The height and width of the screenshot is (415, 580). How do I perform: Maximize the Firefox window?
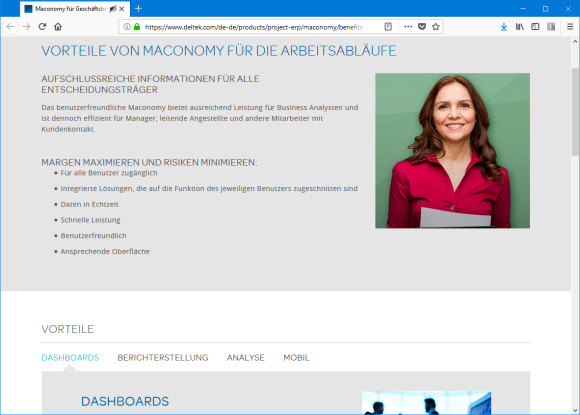click(x=546, y=9)
